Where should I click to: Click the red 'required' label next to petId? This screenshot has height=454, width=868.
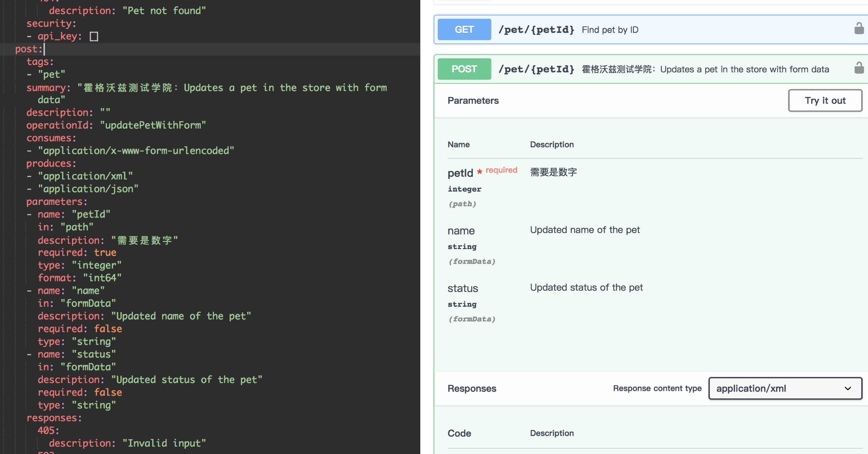pos(501,170)
